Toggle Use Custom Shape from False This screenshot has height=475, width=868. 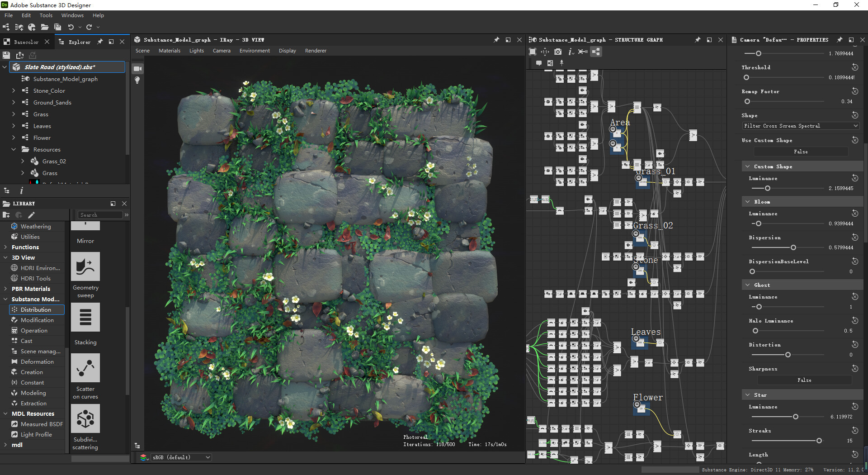click(x=801, y=152)
